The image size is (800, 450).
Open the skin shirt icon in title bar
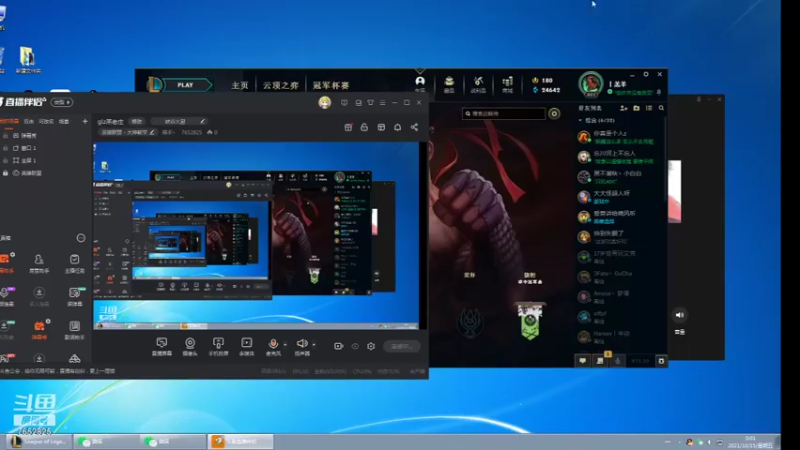click(x=370, y=103)
